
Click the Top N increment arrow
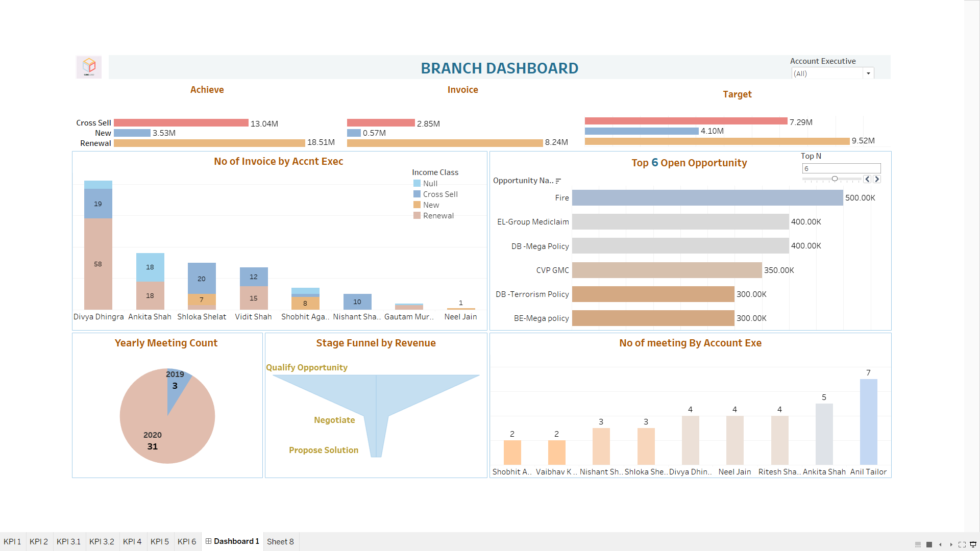pos(878,179)
